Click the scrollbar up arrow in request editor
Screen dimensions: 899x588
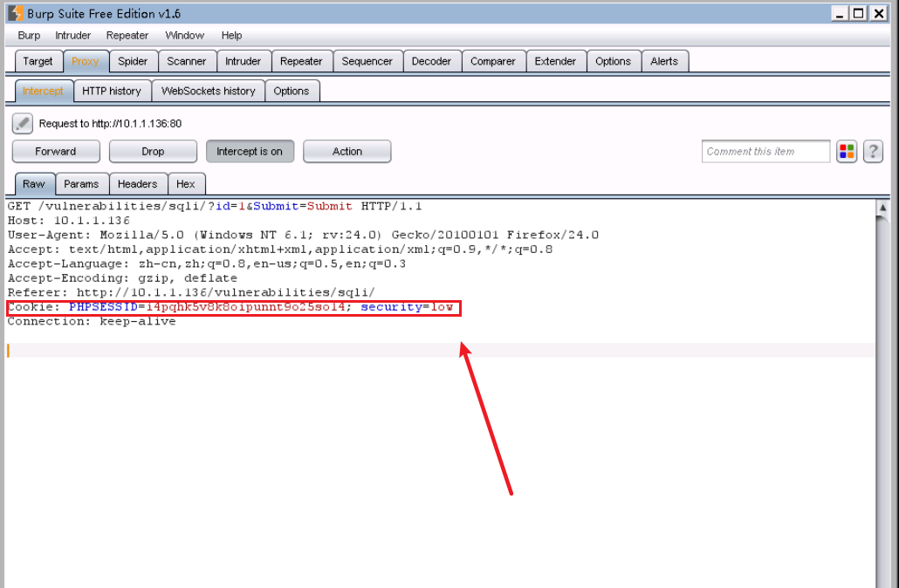click(x=883, y=208)
